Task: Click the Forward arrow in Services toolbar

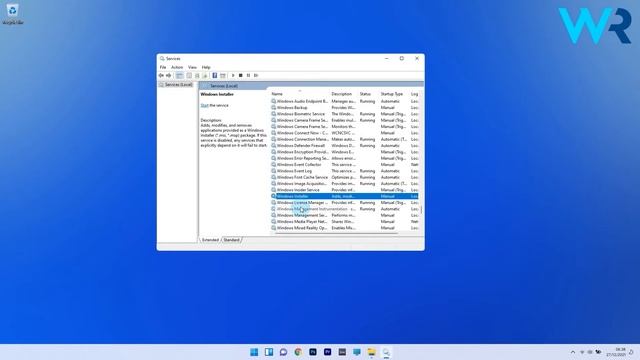Action: tap(169, 76)
